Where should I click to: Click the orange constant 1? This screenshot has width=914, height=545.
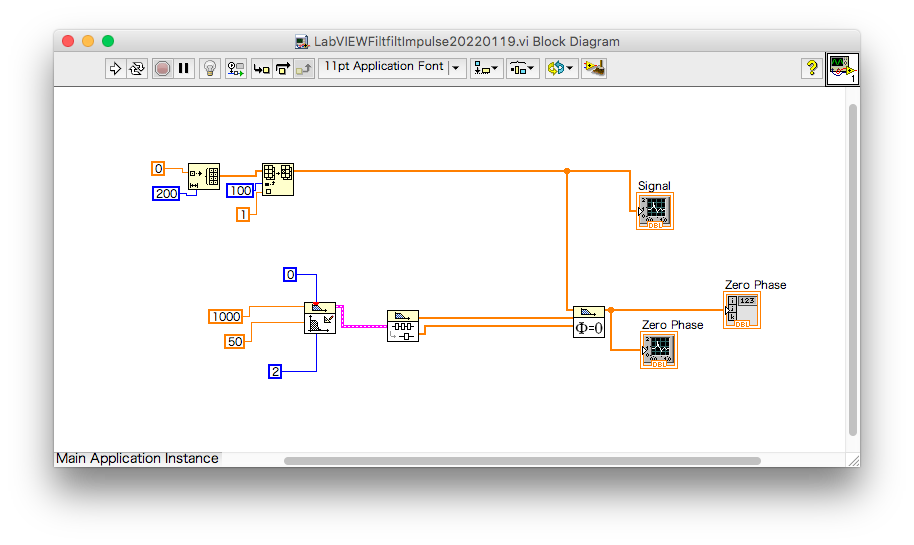242,215
